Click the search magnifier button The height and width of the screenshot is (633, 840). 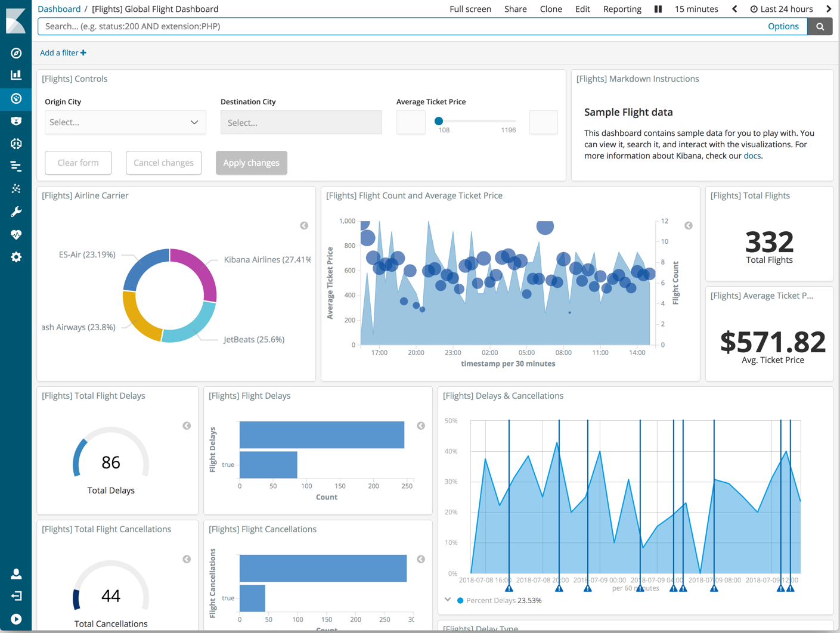[x=820, y=26]
